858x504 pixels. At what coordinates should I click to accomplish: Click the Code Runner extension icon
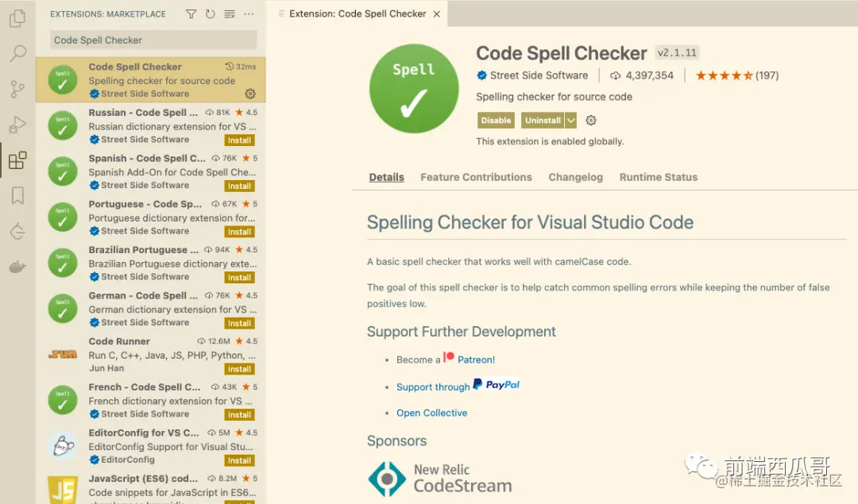click(63, 354)
